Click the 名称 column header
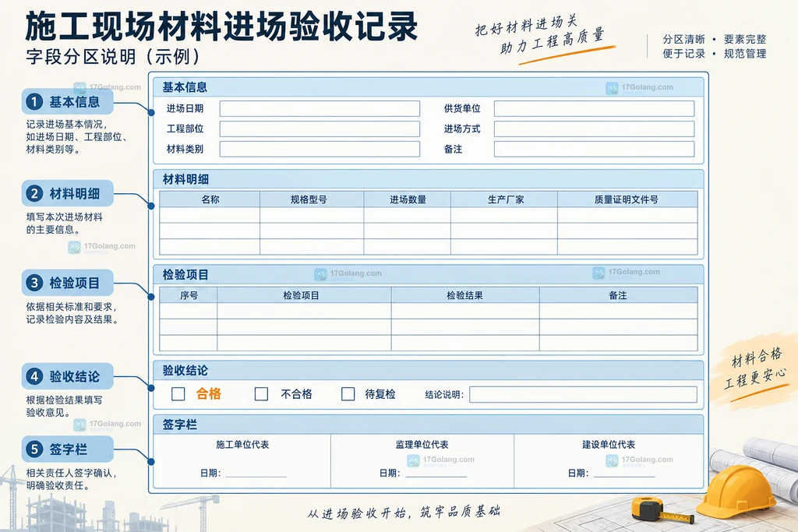The width and height of the screenshot is (798, 532). [x=210, y=199]
